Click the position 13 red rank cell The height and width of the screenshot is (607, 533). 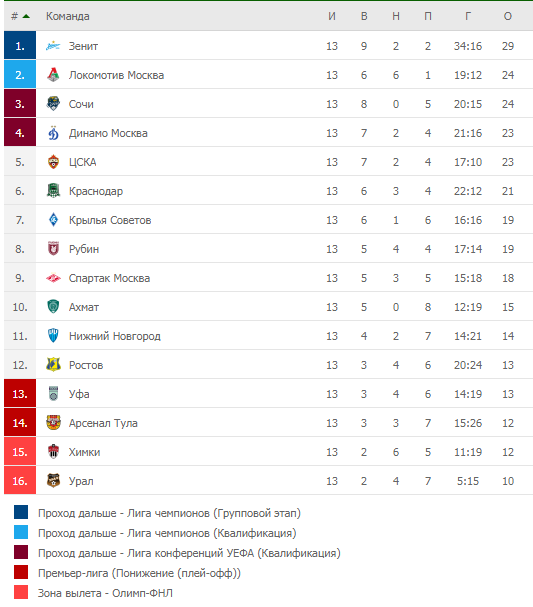[20, 394]
